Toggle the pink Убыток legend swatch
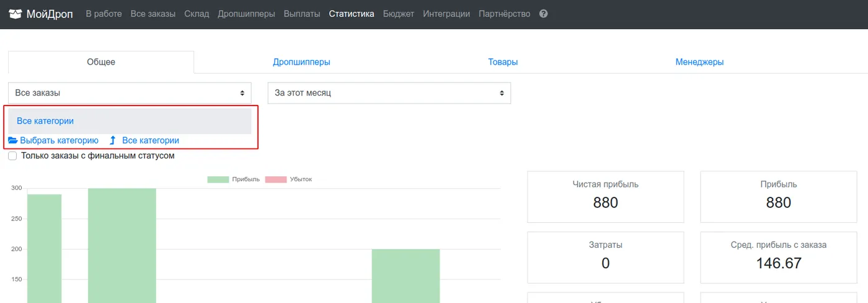Screen dimensions: 868x303 276,179
